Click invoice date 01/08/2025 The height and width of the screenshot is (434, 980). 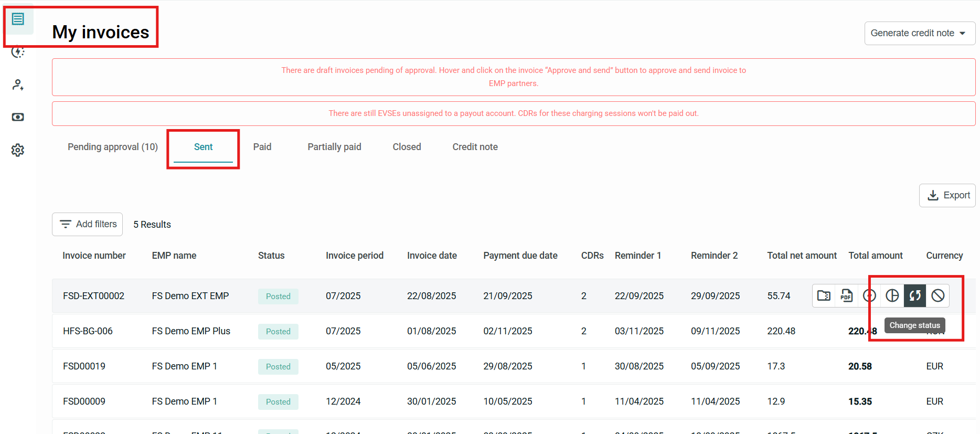(432, 331)
